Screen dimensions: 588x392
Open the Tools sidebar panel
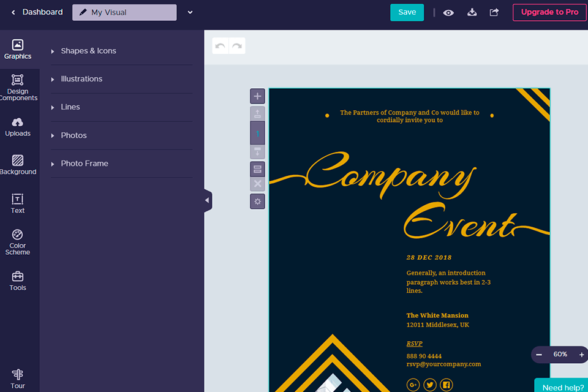click(18, 281)
